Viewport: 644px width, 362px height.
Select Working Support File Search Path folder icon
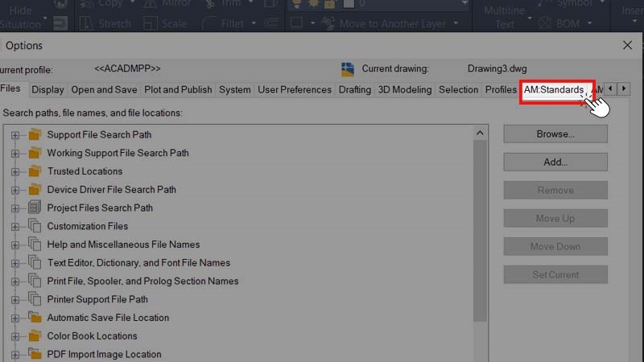[35, 153]
